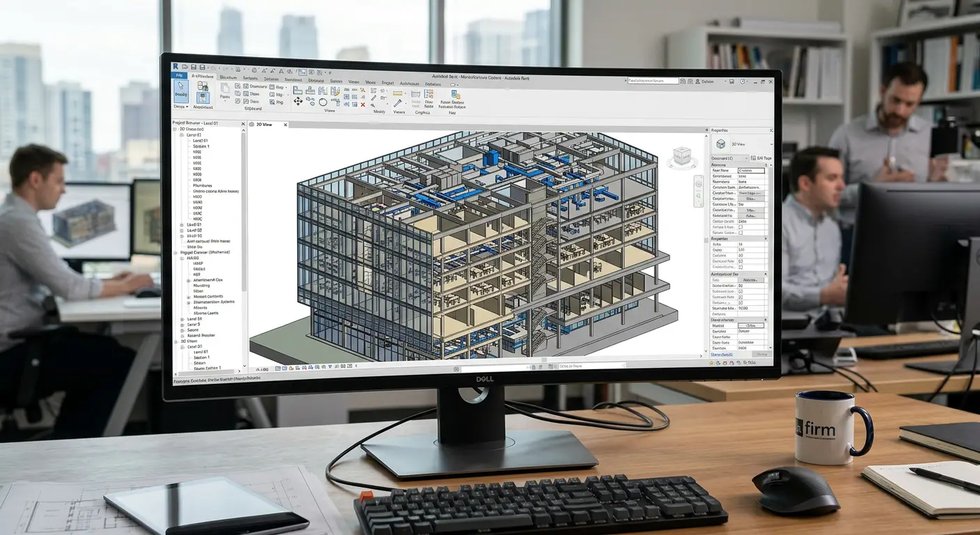Click the search field in the title bar
Image resolution: width=980 pixels, height=535 pixels.
[653, 81]
